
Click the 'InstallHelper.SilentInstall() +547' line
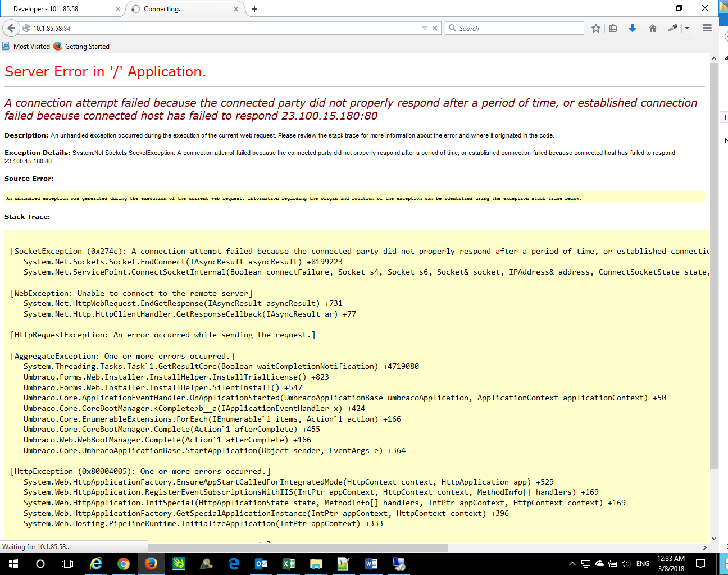[x=163, y=387]
